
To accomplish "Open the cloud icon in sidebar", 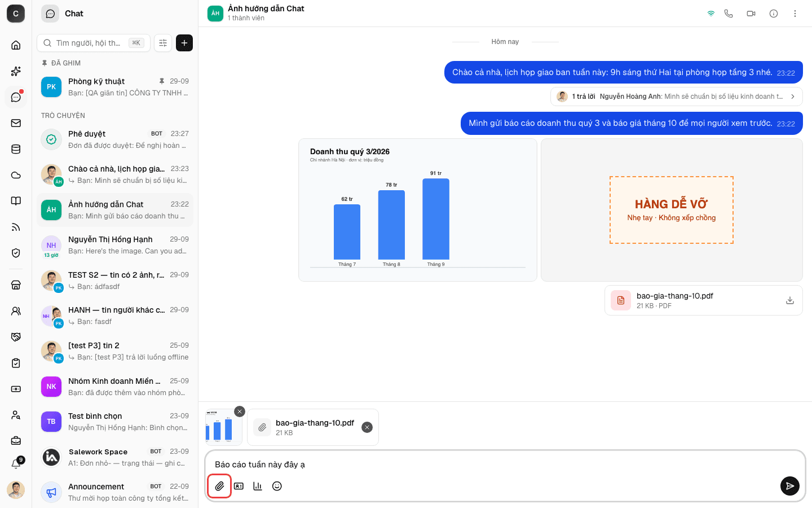I will pos(16,175).
